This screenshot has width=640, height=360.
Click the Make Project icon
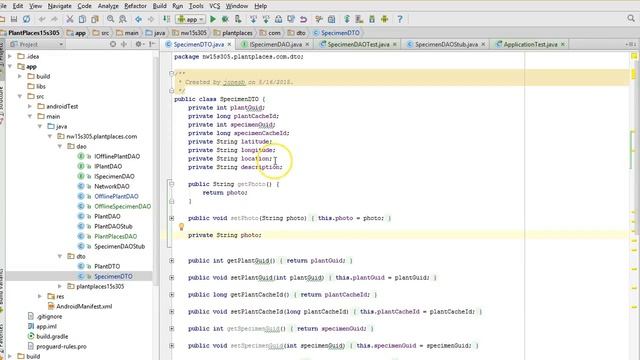(167, 19)
